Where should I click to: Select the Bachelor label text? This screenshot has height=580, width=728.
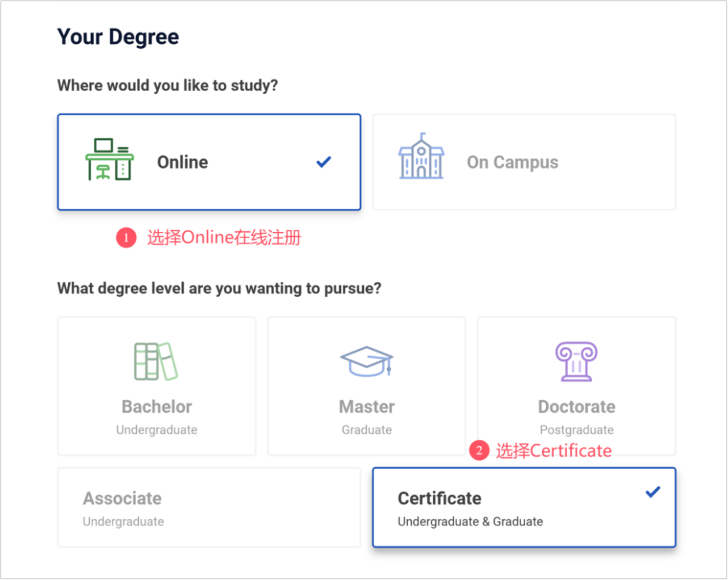pyautogui.click(x=156, y=407)
